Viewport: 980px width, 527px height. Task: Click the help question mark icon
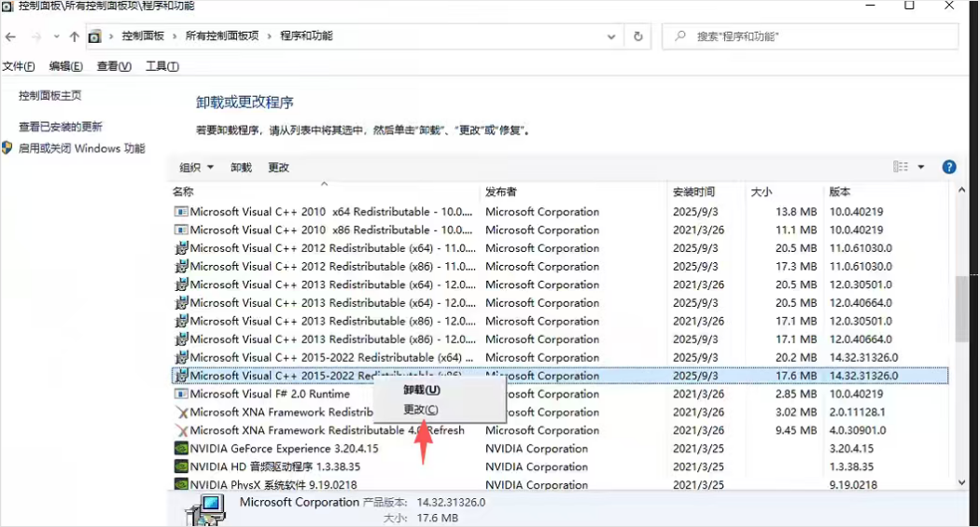(949, 167)
